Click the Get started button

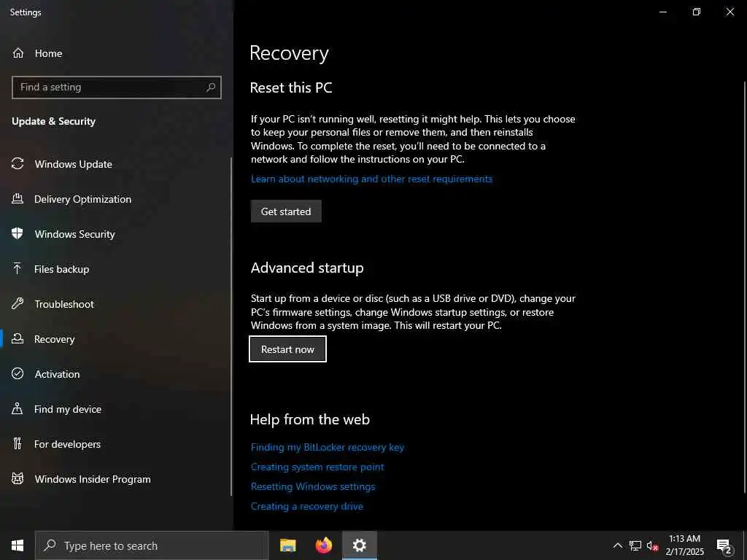(x=286, y=211)
